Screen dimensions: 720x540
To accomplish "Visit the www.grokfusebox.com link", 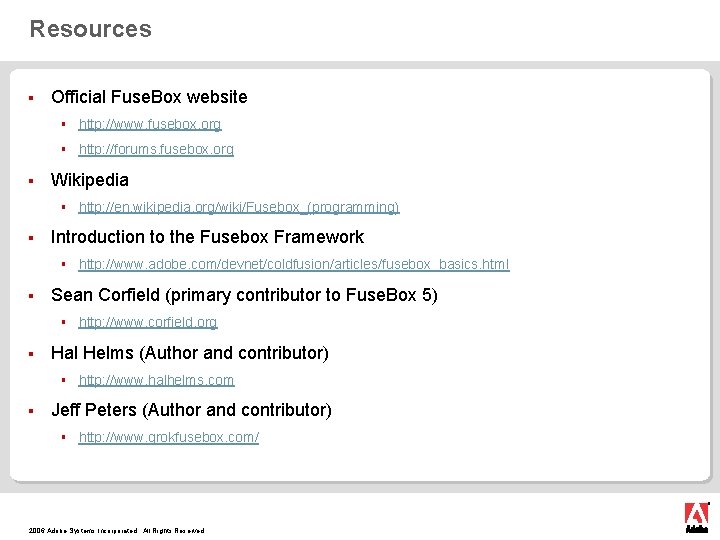I will click(x=169, y=437).
